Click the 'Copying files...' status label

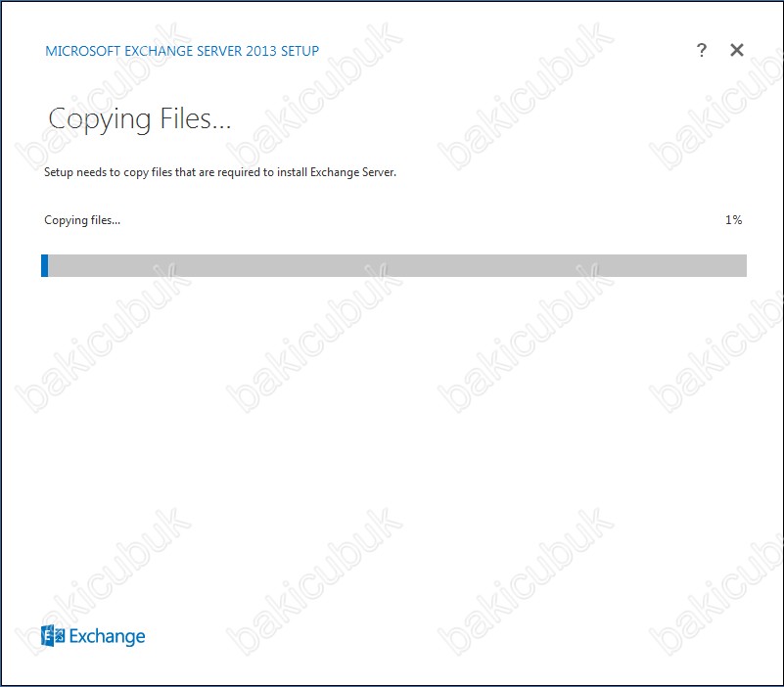pos(82,220)
